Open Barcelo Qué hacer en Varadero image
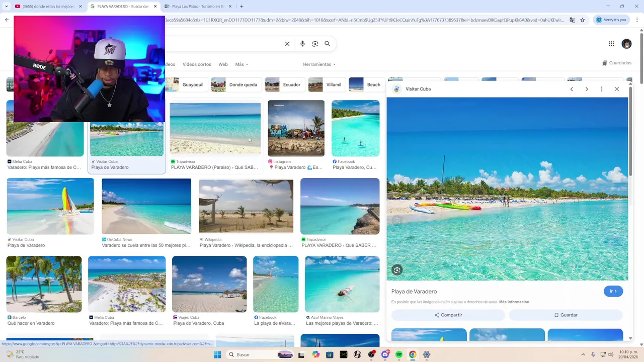 (44, 284)
